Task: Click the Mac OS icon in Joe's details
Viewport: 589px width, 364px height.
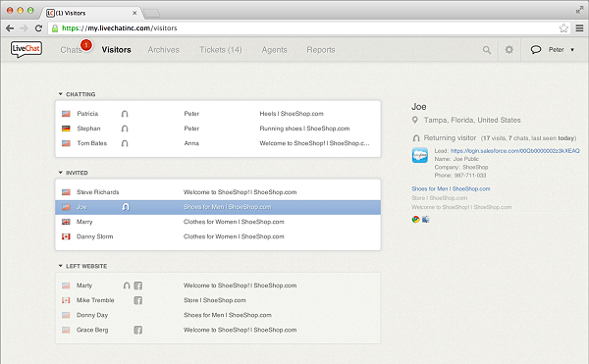Action: (426, 220)
